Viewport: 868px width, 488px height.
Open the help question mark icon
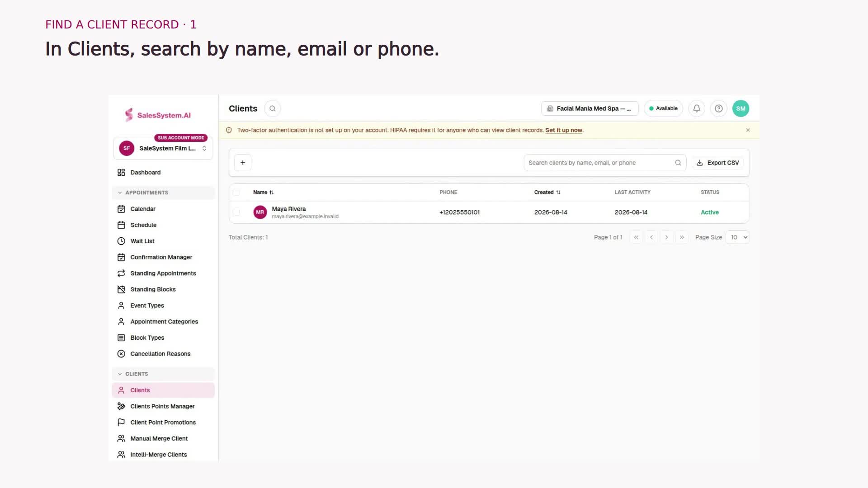(x=718, y=108)
